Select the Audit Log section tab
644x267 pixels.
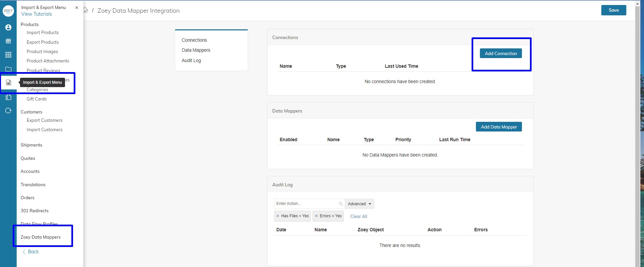tap(191, 60)
